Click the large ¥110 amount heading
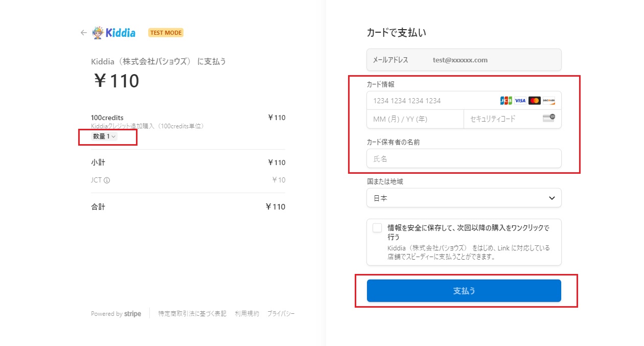 [x=117, y=81]
